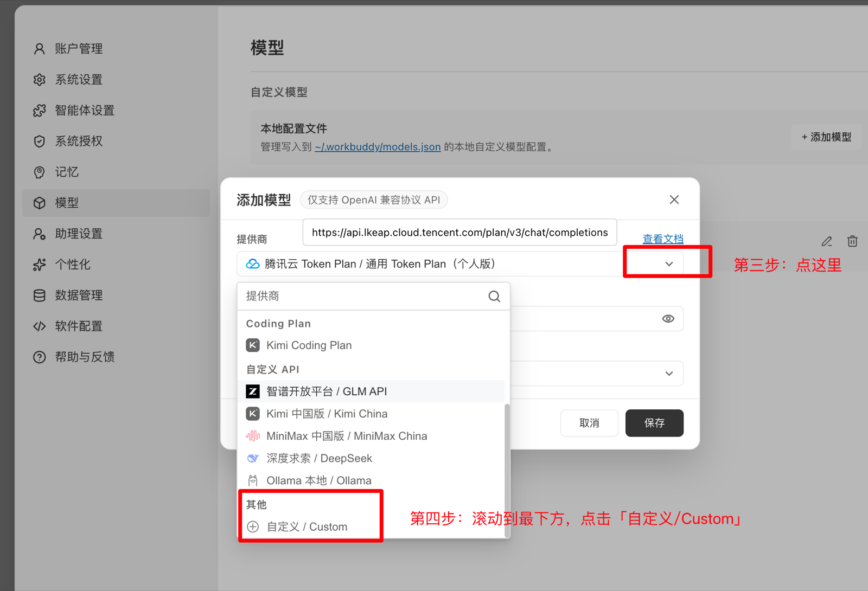Toggle API key visibility eye icon
Image resolution: width=868 pixels, height=591 pixels.
click(668, 319)
